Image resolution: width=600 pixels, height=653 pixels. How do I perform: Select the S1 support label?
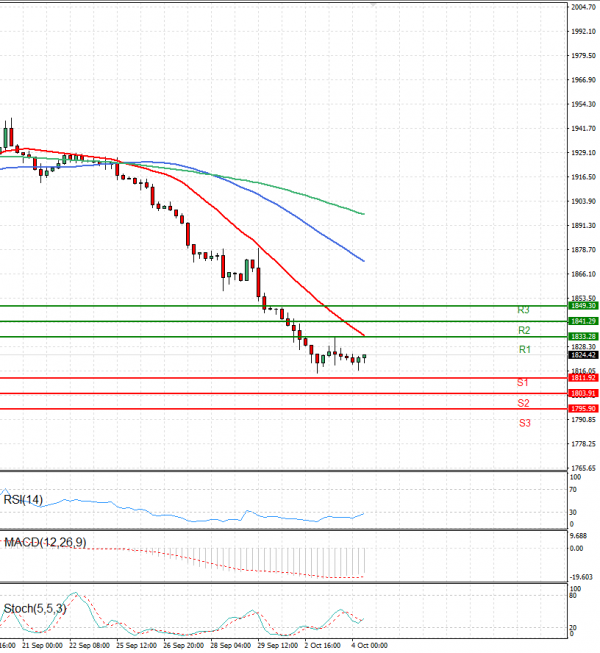pyautogui.click(x=523, y=383)
